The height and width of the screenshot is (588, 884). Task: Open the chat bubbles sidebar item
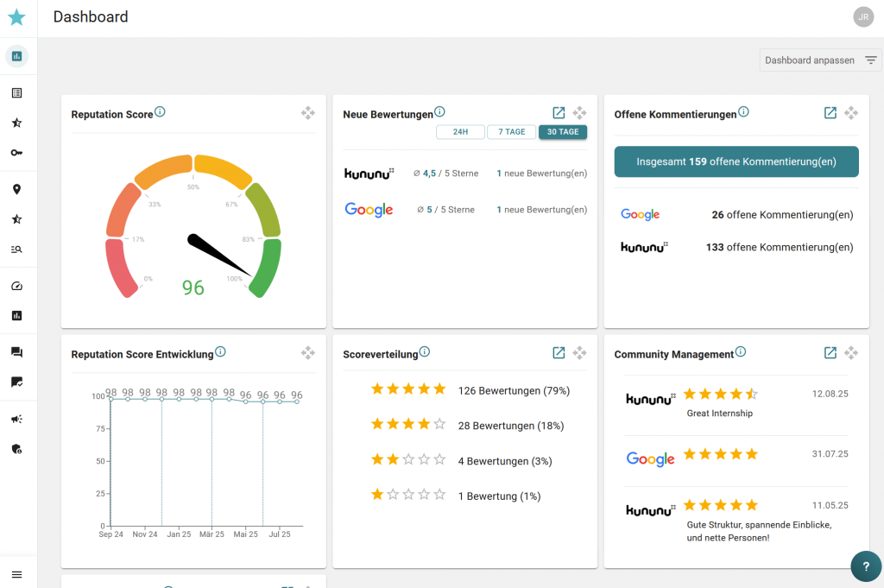(x=16, y=352)
